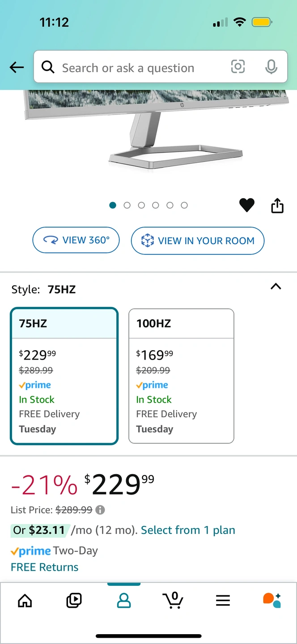Open the account profile tab
Viewport: 297px width, 644px height.
click(124, 600)
